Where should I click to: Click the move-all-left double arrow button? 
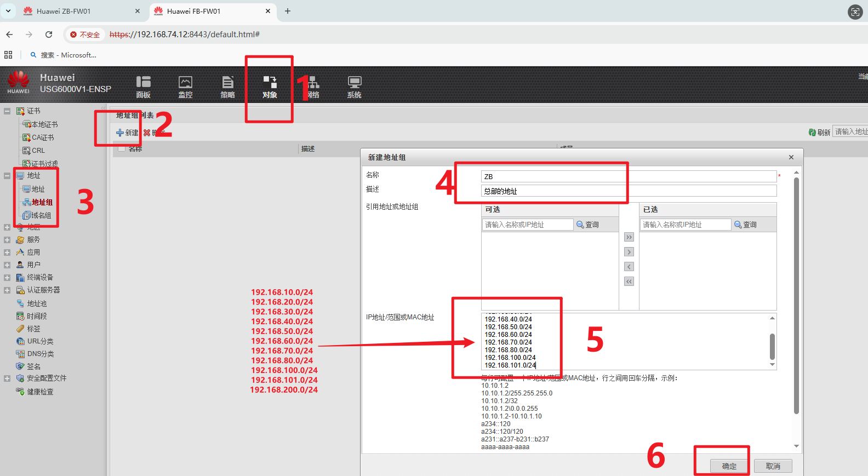click(629, 282)
